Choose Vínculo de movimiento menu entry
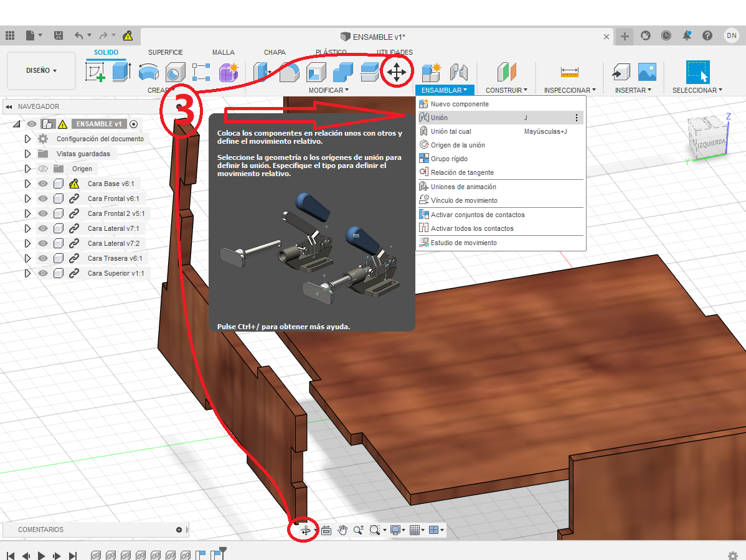The height and width of the screenshot is (560, 746). pyautogui.click(x=501, y=200)
